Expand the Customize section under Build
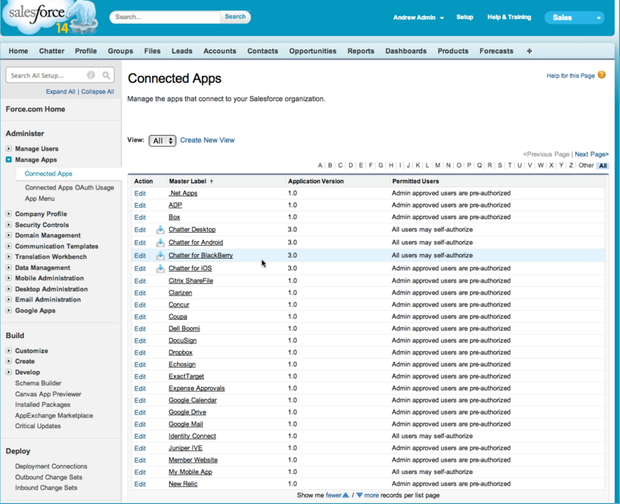620x504 pixels. point(9,351)
